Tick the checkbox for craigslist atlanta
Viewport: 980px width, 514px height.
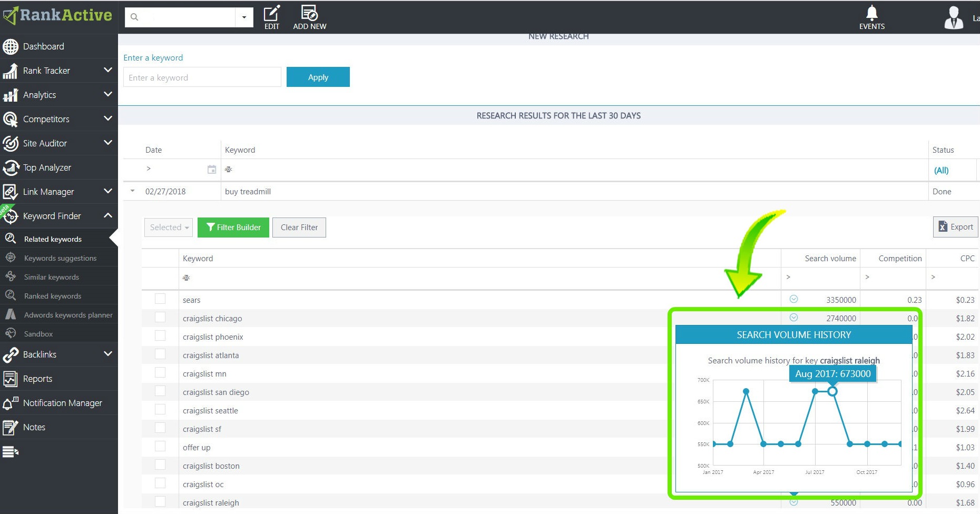[160, 354]
